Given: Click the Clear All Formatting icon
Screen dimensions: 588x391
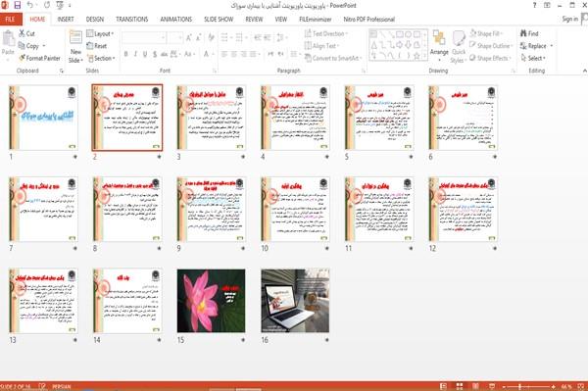Looking at the screenshot, I should [x=211, y=37].
